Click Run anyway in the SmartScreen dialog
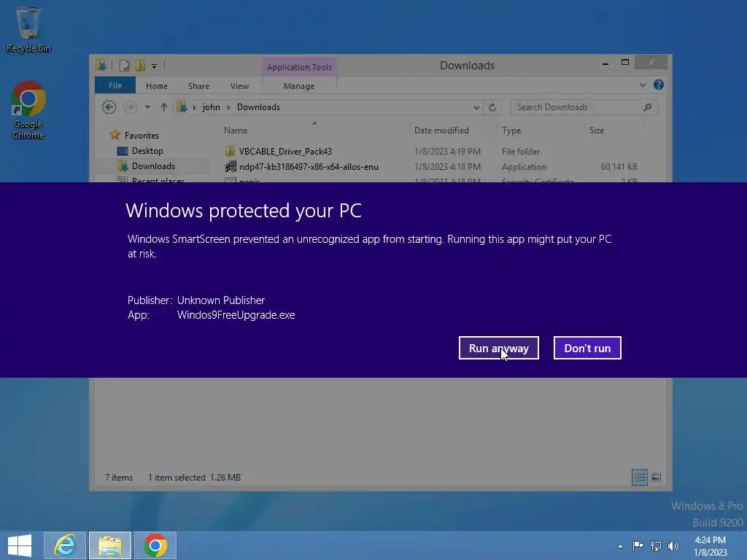The height and width of the screenshot is (560, 747). click(498, 348)
